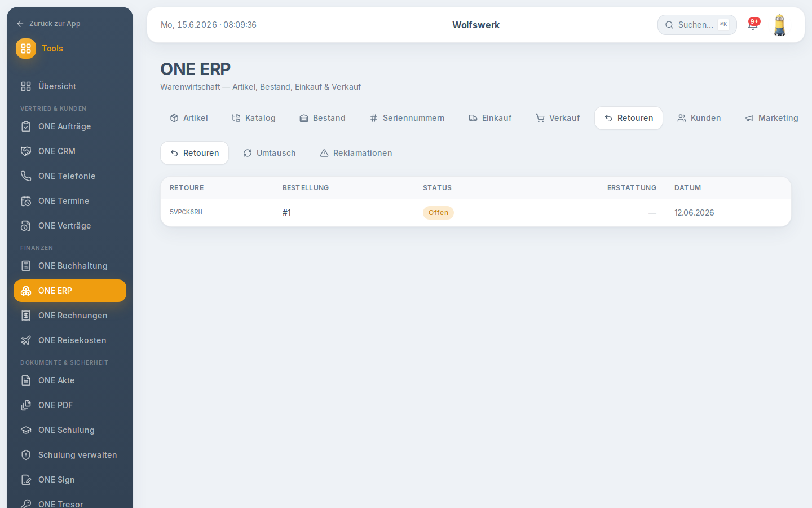The height and width of the screenshot is (508, 812).
Task: Click the Seriennummern hash icon
Action: [374, 118]
